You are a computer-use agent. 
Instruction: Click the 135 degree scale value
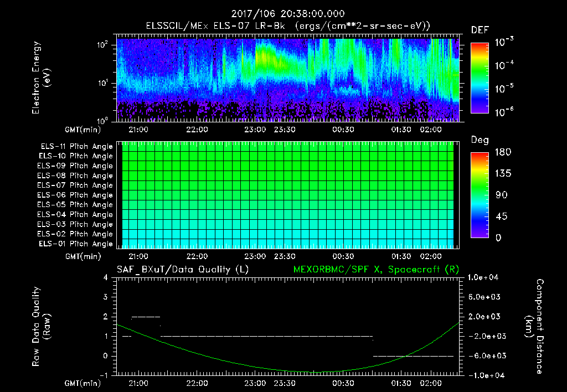pyautogui.click(x=503, y=174)
